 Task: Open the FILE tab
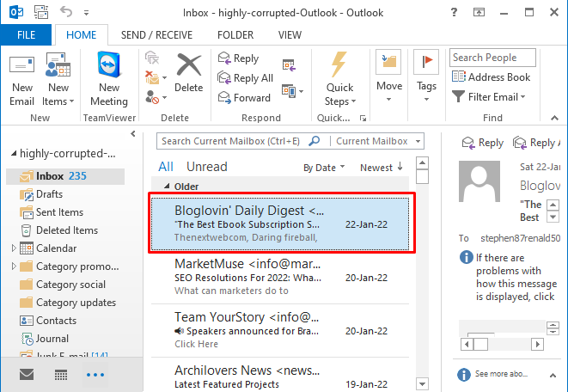coord(26,35)
